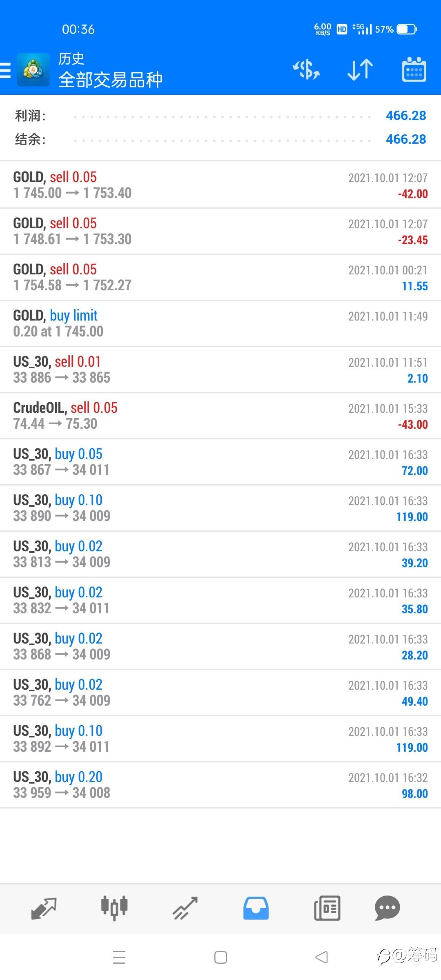Tap the sort arrows icon
The width and height of the screenshot is (441, 980).
[x=360, y=69]
